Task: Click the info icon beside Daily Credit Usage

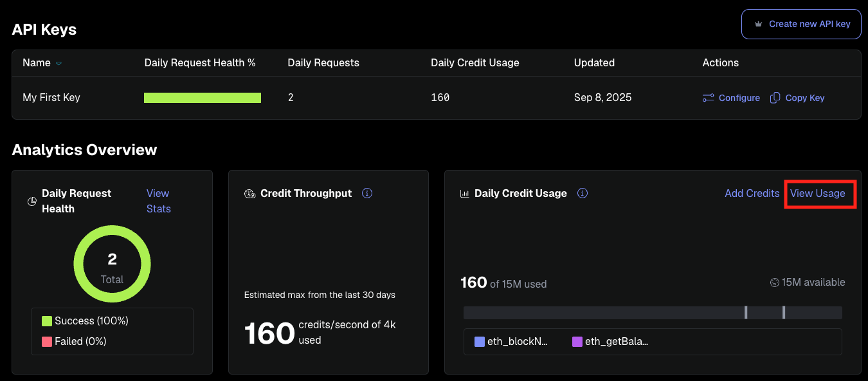Action: 582,193
